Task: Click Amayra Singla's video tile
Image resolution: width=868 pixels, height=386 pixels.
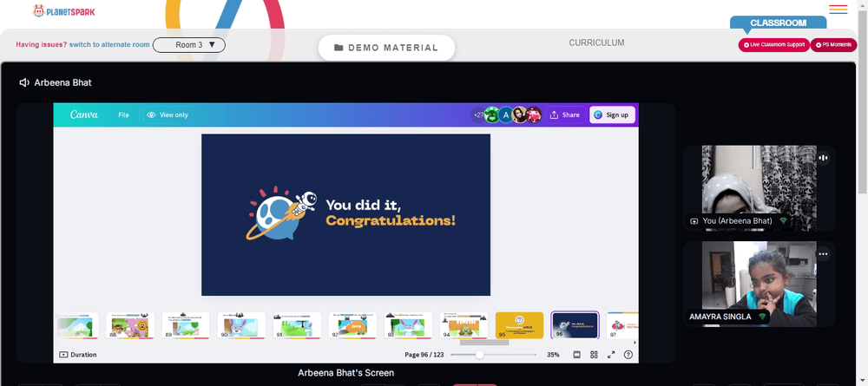Action: 759,284
